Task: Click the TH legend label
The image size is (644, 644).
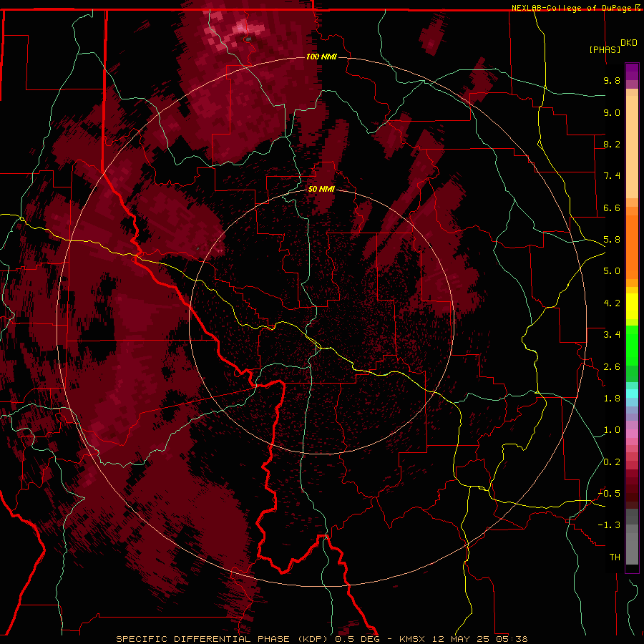Action: point(615,557)
